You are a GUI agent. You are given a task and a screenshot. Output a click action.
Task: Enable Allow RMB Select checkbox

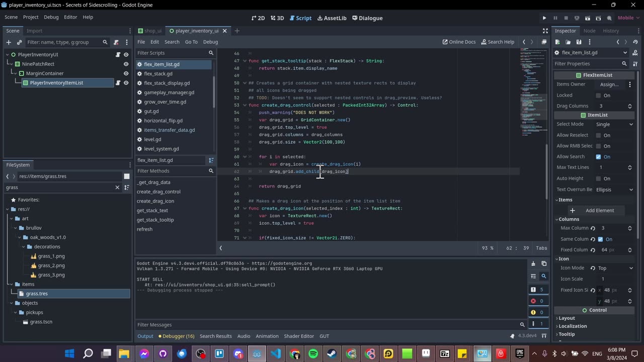click(x=598, y=146)
